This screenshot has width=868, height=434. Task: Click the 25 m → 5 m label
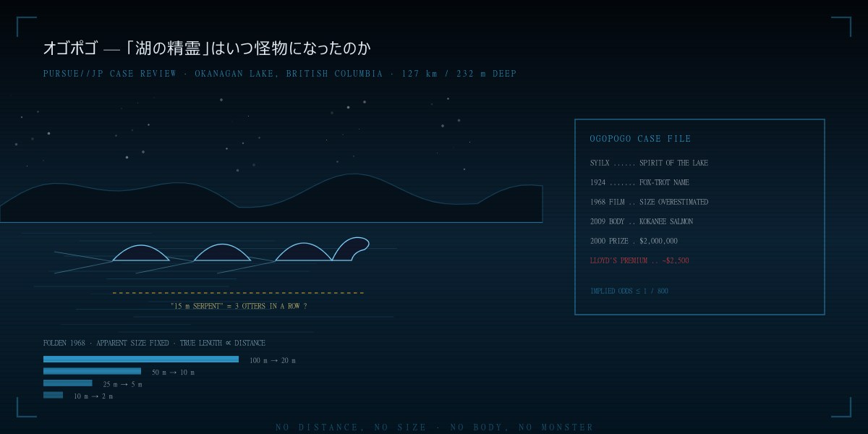(122, 384)
